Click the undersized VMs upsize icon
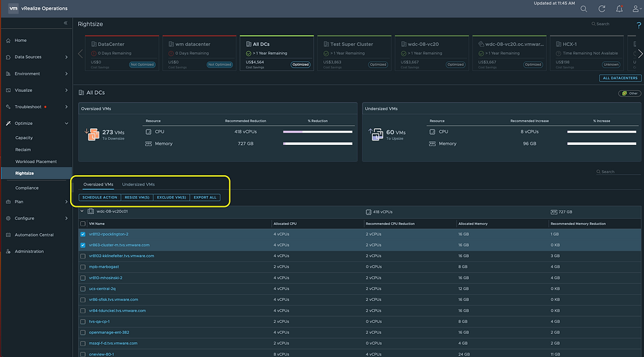This screenshot has height=357, width=644. point(375,134)
